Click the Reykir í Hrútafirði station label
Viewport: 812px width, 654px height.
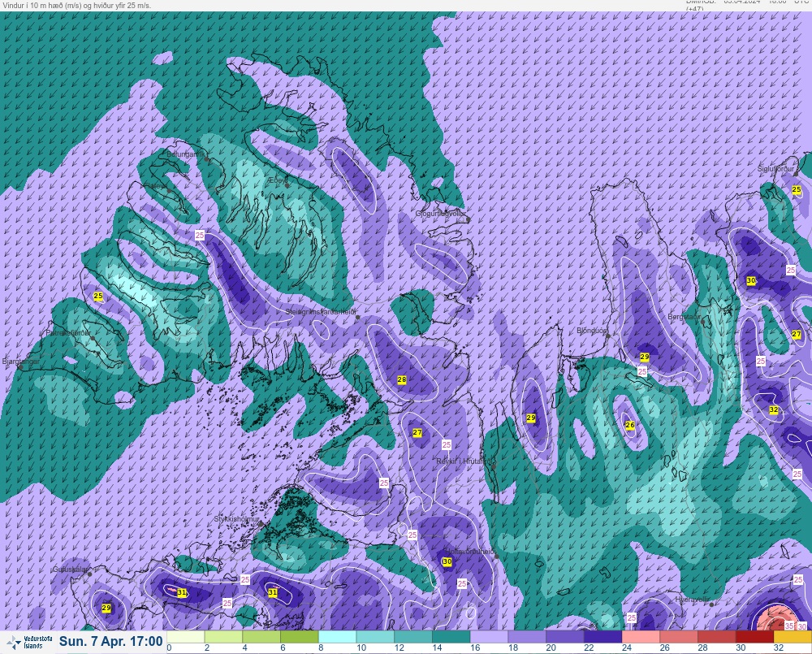coord(465,461)
